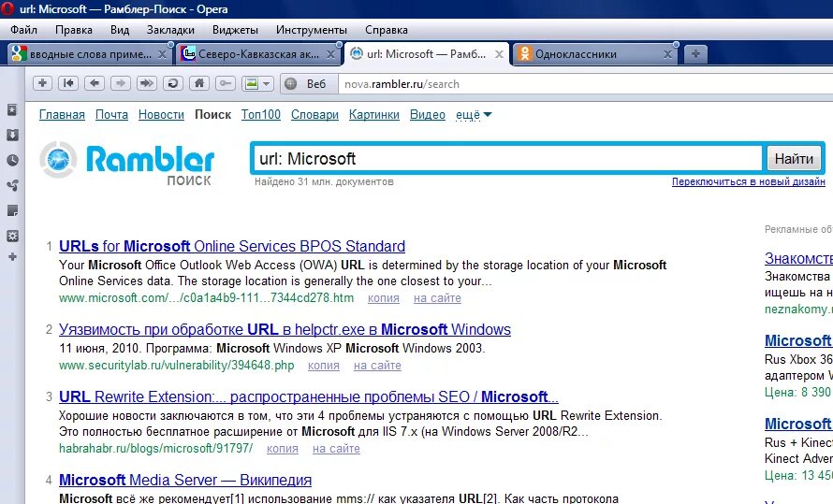The image size is (833, 504).
Task: Close the 'Северо-Кавказская ак...' tab
Action: click(330, 54)
